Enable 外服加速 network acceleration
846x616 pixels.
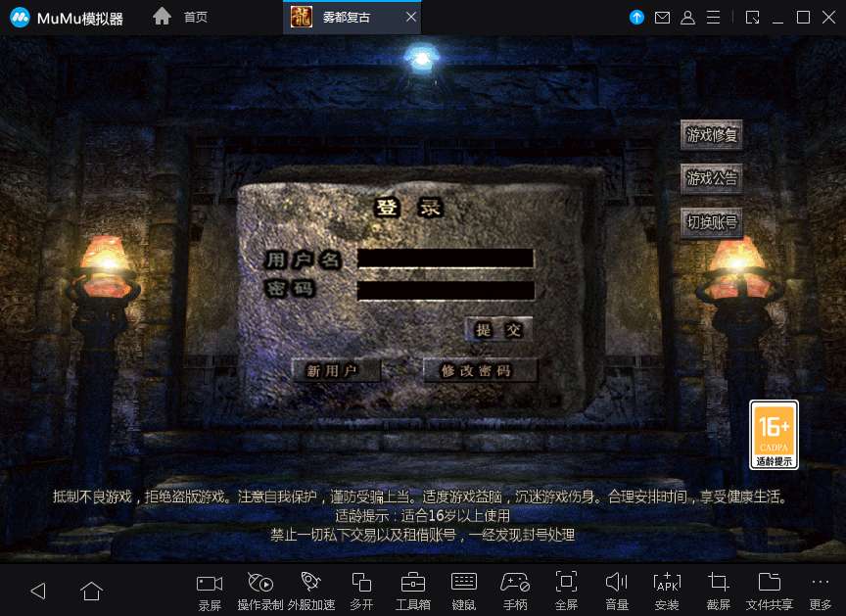click(311, 589)
